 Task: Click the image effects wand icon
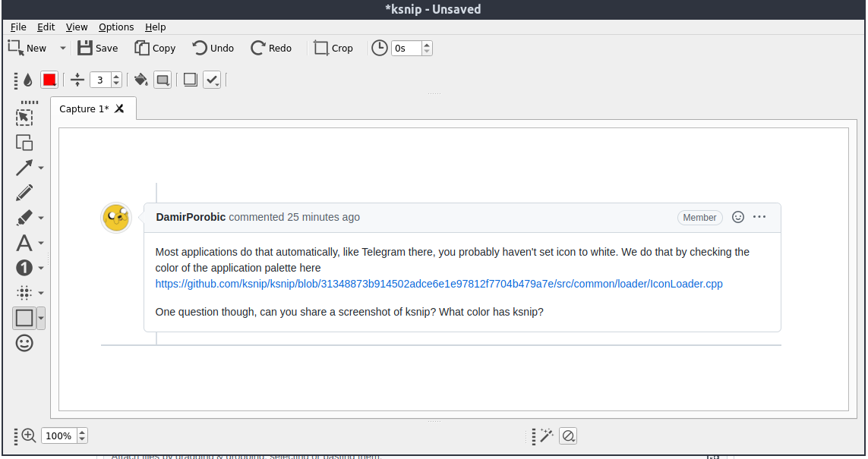[546, 435]
